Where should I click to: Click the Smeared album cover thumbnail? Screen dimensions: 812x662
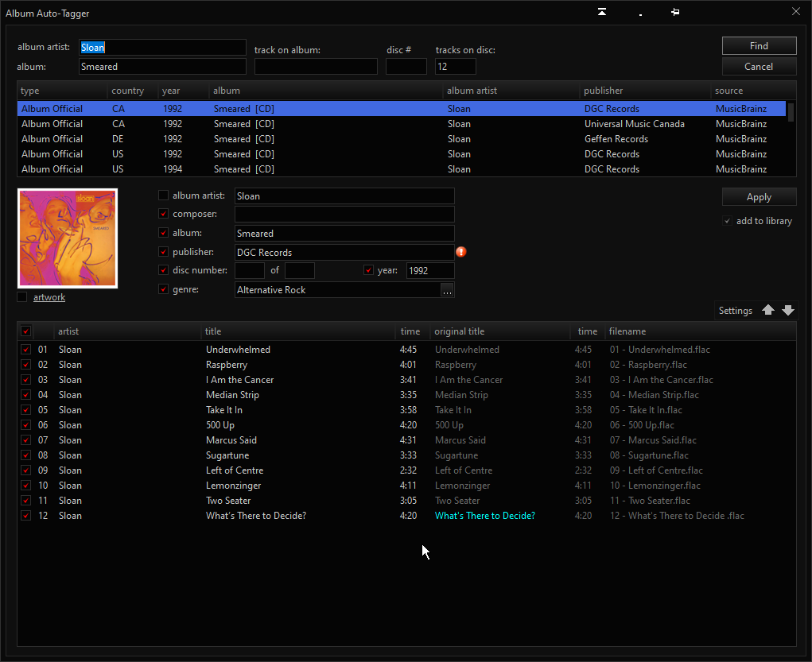pos(68,238)
